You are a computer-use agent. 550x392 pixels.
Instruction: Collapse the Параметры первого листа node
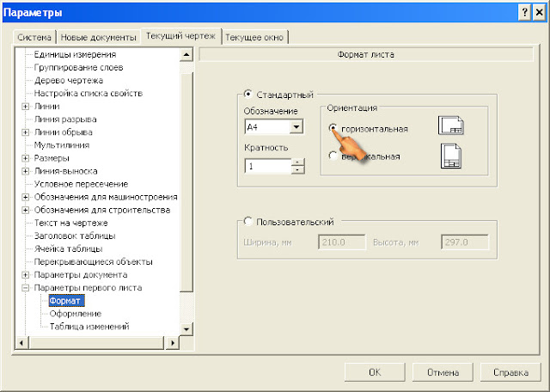click(x=25, y=288)
